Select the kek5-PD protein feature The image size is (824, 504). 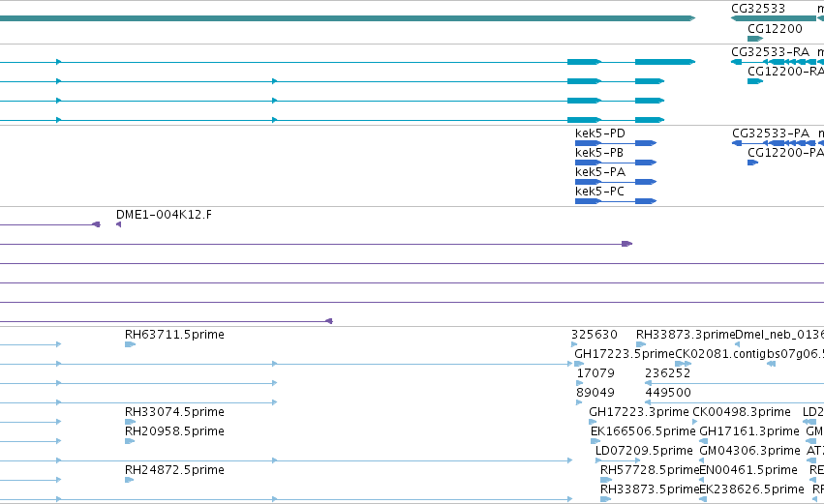pos(616,143)
